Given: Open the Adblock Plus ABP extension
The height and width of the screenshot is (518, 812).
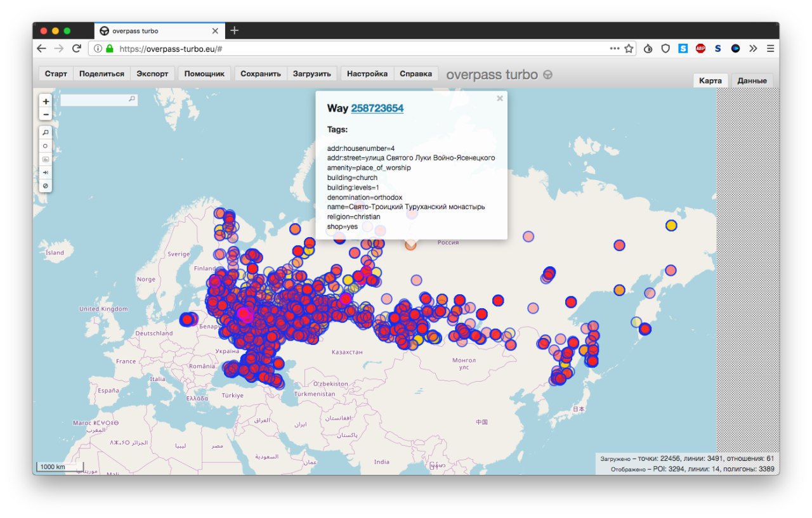Looking at the screenshot, I should [x=700, y=48].
